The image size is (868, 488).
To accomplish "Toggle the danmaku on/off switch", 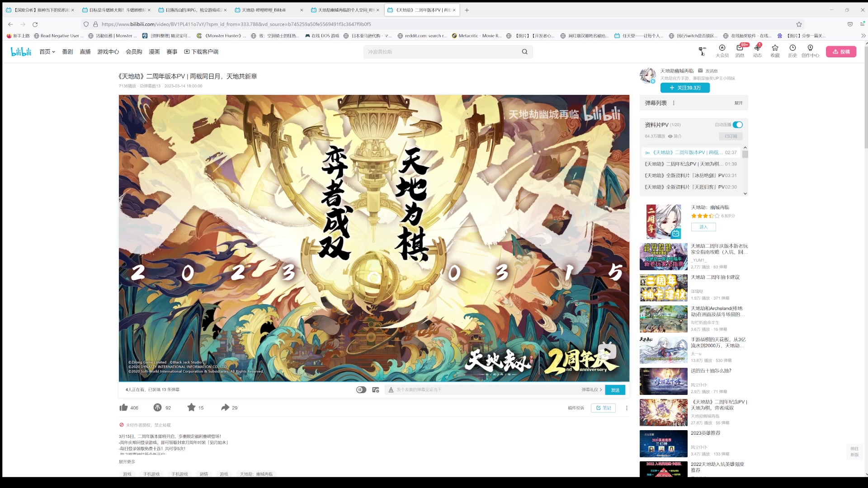I will [x=361, y=389].
